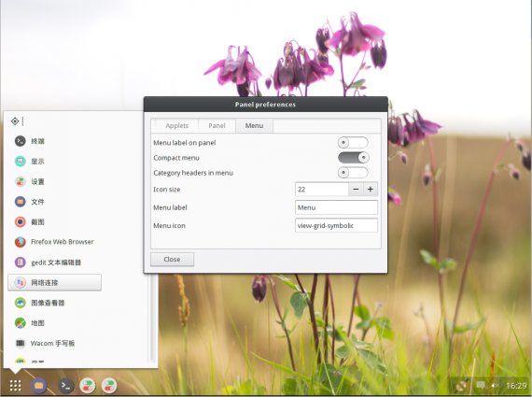Click the Menu icon text field
Image resolution: width=532 pixels, height=397 pixels.
tap(336, 225)
